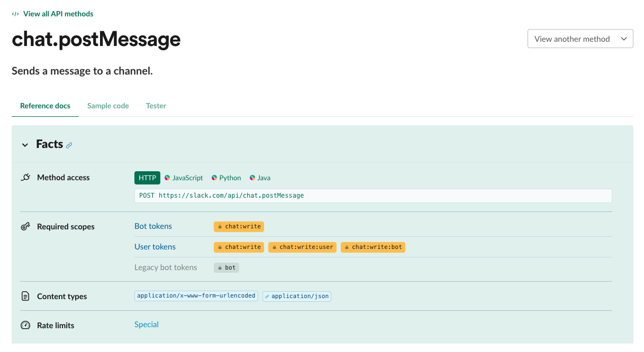Open the View all API methods link
644x352 pixels.
click(58, 14)
